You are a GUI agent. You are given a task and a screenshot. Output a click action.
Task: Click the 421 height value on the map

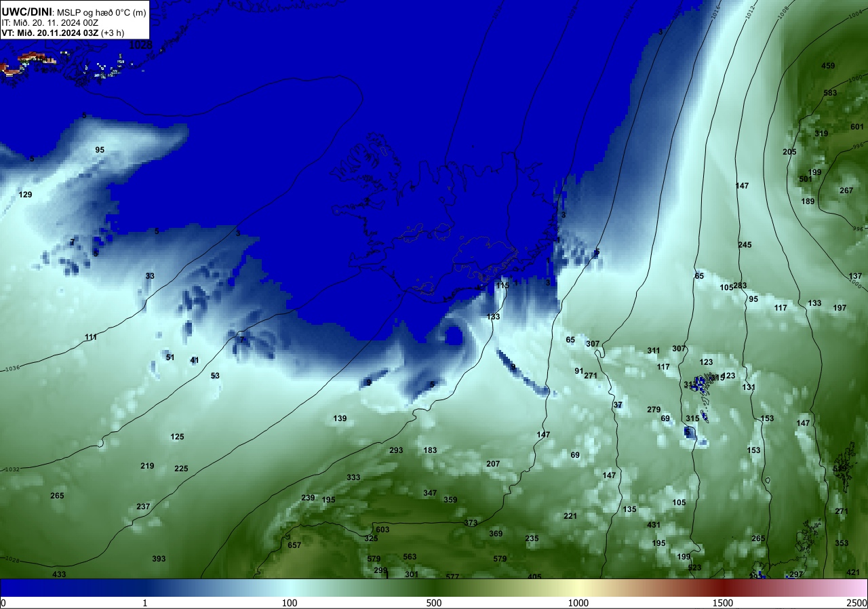pyautogui.click(x=853, y=572)
